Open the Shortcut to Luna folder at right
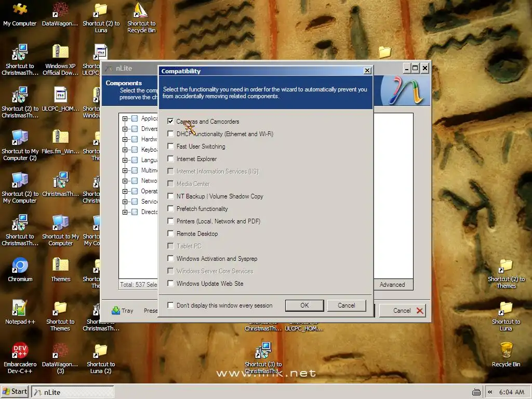The height and width of the screenshot is (399, 532). click(x=506, y=315)
